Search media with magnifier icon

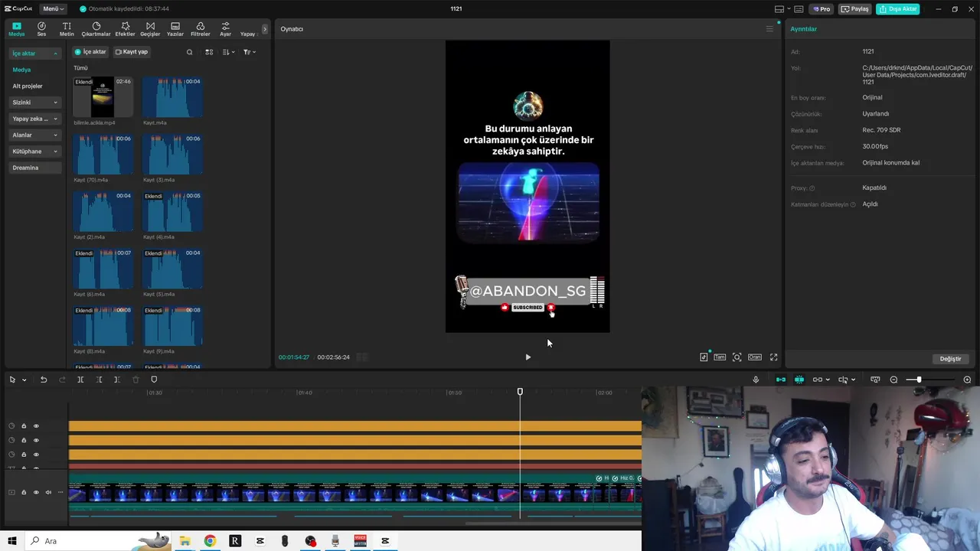coord(189,52)
